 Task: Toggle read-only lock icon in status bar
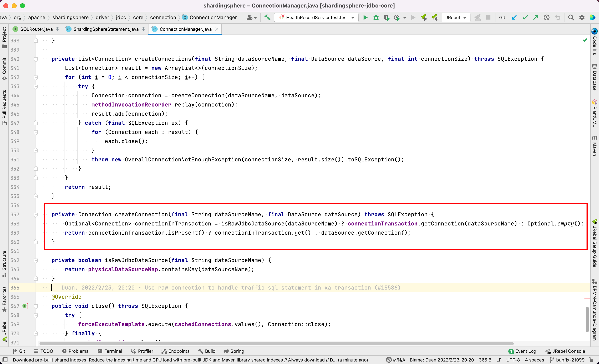click(591, 360)
